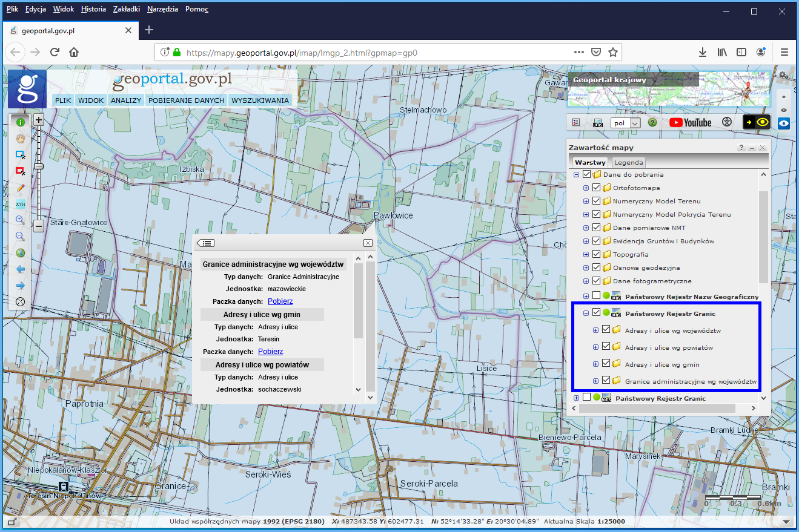Open the YouTube channel logo link
799x532 pixels.
pyautogui.click(x=690, y=122)
